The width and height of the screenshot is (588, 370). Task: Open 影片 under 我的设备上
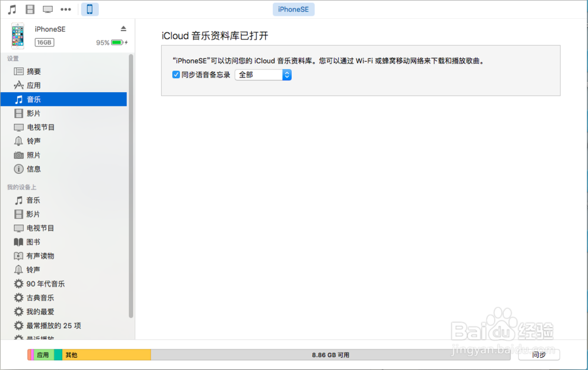[x=64, y=214]
